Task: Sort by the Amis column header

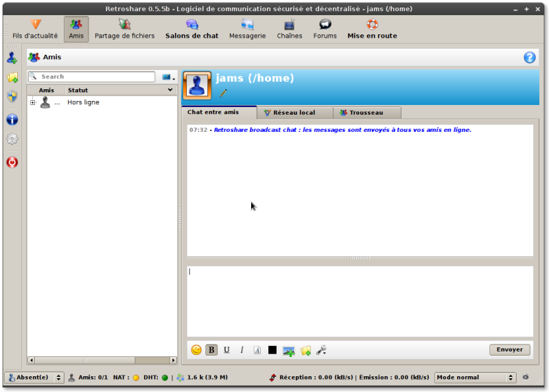Action: 46,91
